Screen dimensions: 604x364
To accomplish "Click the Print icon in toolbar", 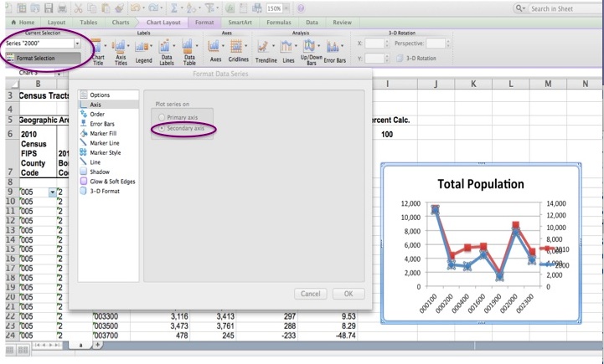I will pos(62,8).
